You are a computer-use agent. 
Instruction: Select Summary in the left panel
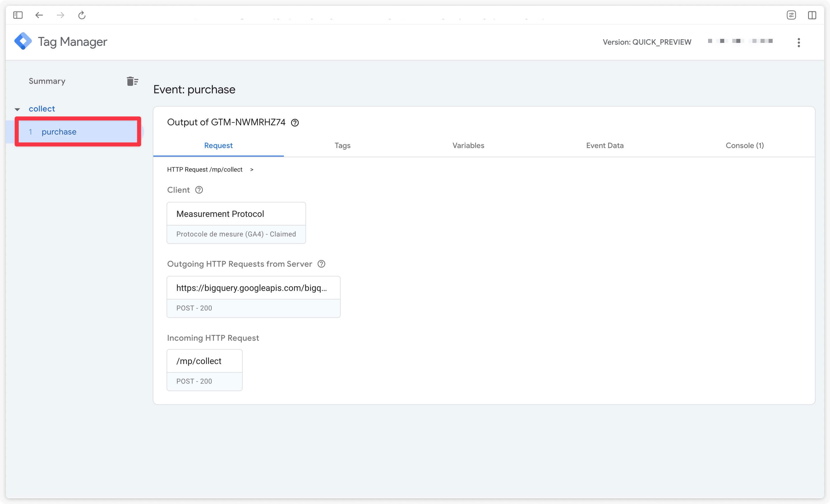tap(47, 81)
